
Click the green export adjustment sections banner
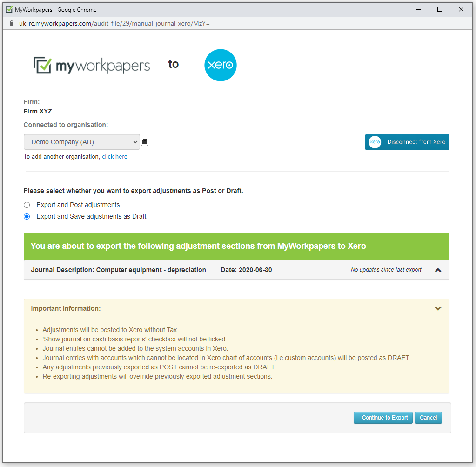(236, 246)
